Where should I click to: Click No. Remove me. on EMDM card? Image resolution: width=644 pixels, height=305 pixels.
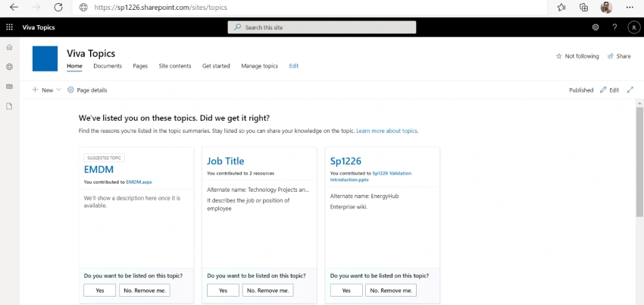(145, 290)
